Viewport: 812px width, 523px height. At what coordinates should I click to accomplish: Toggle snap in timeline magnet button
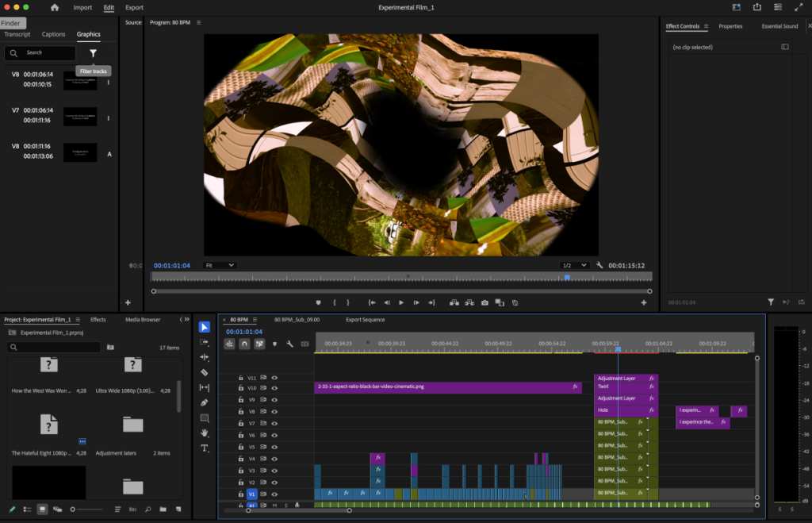click(x=244, y=344)
